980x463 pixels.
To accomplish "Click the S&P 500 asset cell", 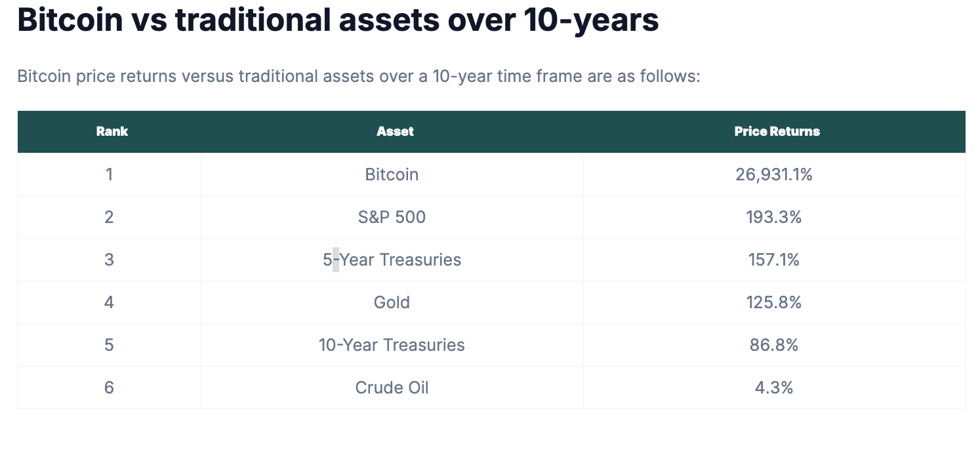I will click(392, 217).
